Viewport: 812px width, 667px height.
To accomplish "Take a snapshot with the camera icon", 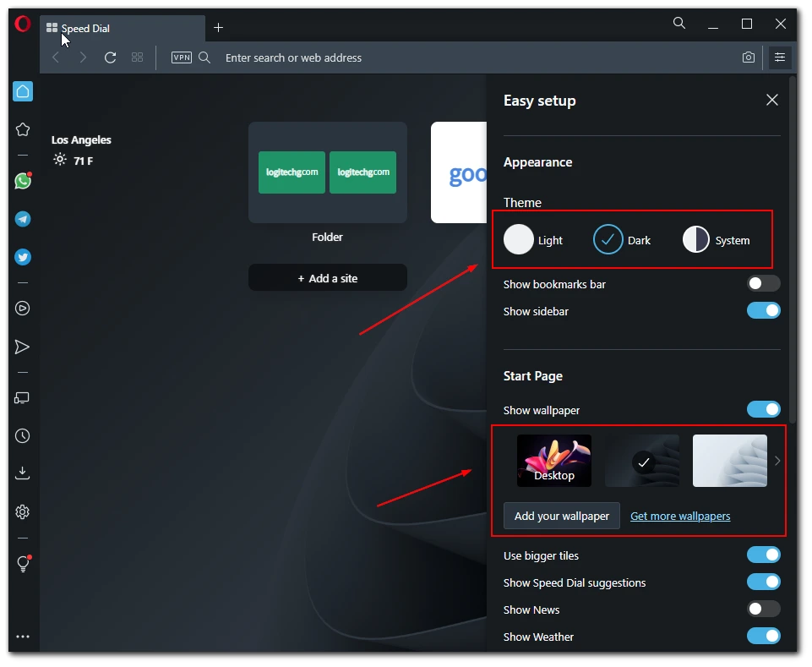I will [x=749, y=57].
